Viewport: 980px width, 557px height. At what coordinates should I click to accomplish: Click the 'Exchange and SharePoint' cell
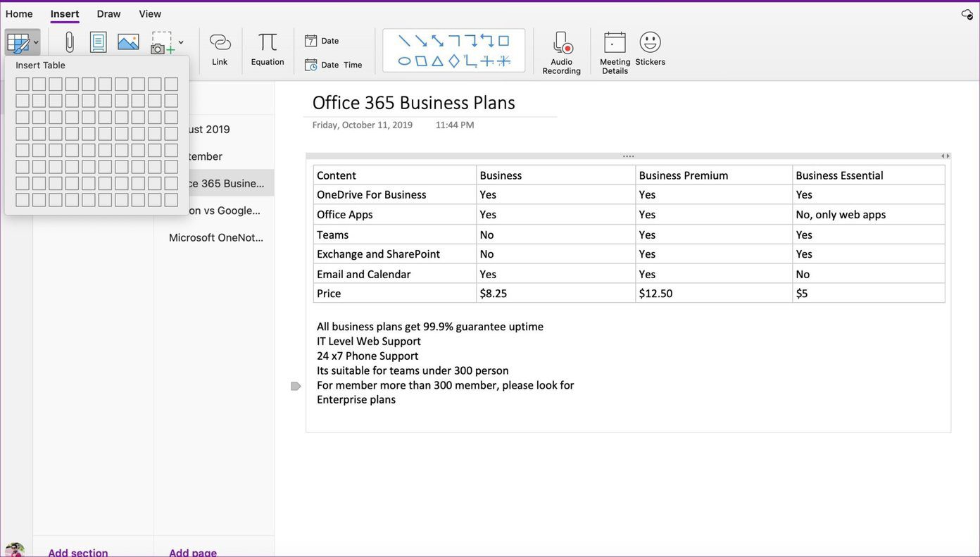(x=395, y=254)
